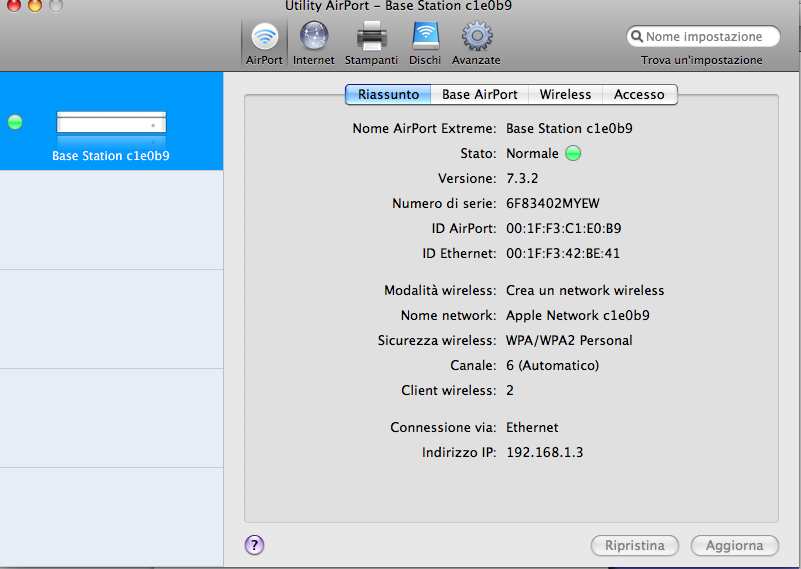
Task: Open the Stampanti printer icon
Action: tap(371, 37)
